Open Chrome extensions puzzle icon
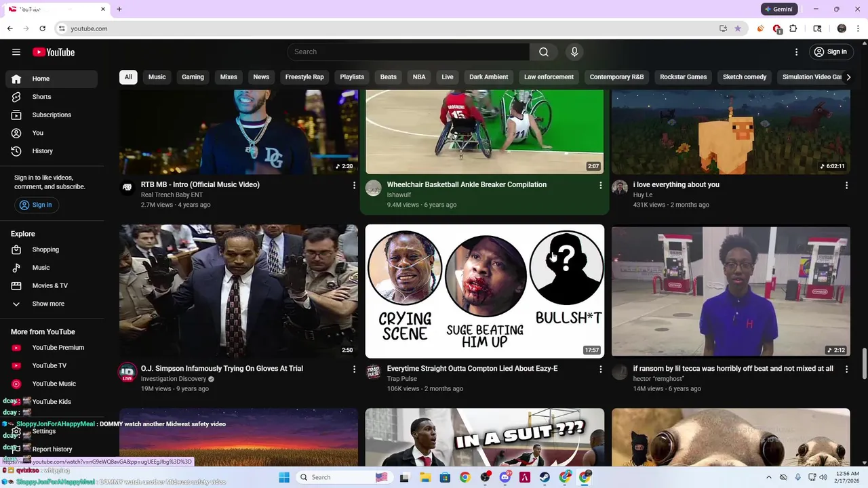Image resolution: width=868 pixels, height=488 pixels. [x=793, y=28]
